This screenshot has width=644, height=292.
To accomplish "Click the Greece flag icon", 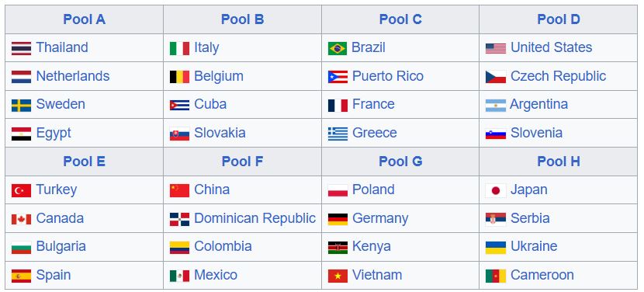I will pyautogui.click(x=338, y=134).
